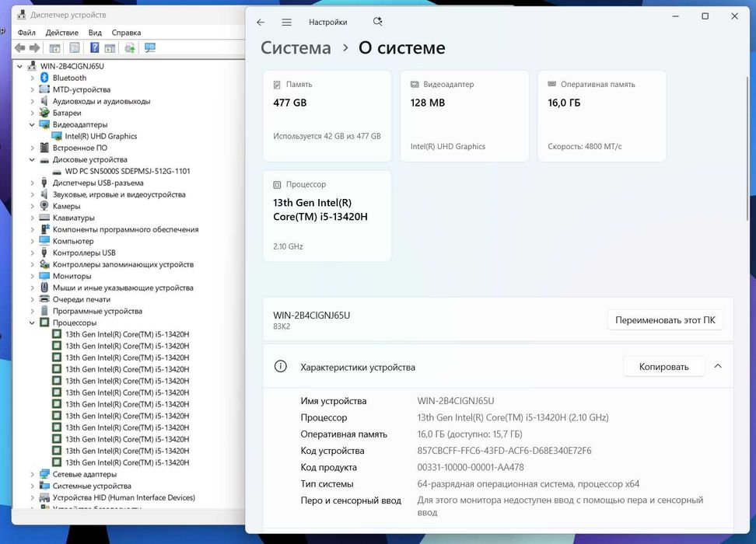Toggle the show/hide action pane toolbar icon
Image resolution: width=756 pixels, height=544 pixels.
pyautogui.click(x=110, y=47)
